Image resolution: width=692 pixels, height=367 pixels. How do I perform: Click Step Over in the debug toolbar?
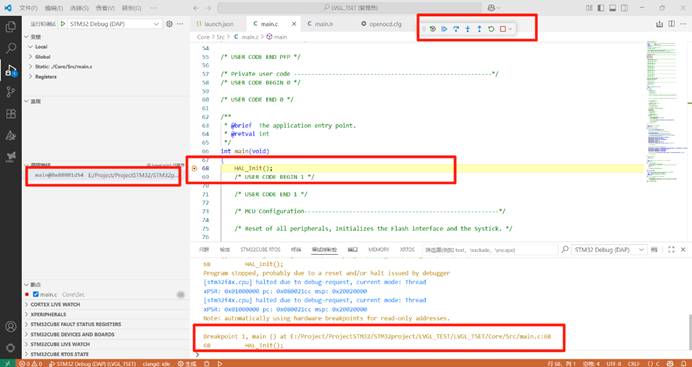(x=456, y=29)
